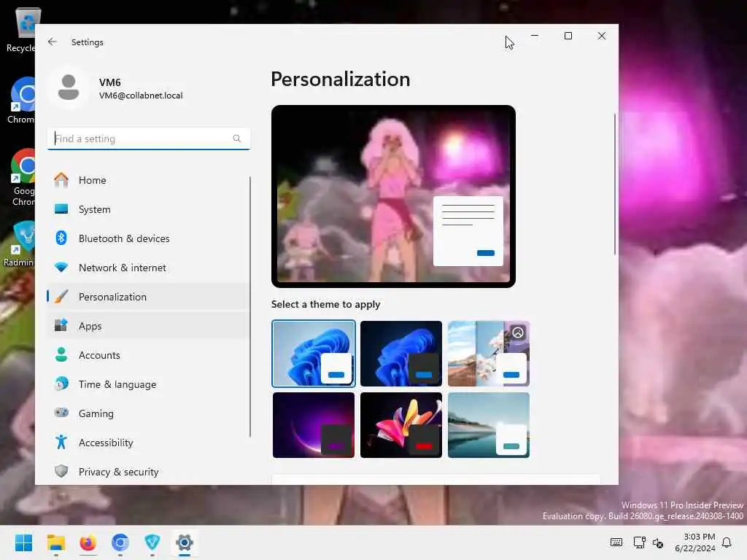
Task: Go back using the Settings back arrow
Action: (53, 42)
